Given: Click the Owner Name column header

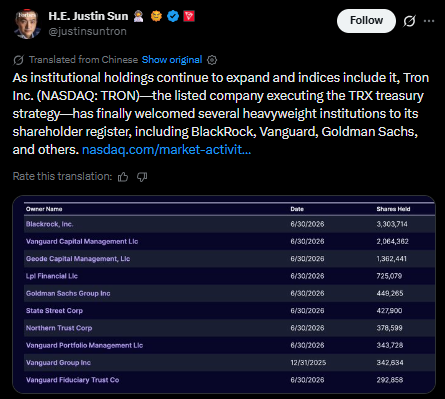Looking at the screenshot, I should click(x=44, y=209).
